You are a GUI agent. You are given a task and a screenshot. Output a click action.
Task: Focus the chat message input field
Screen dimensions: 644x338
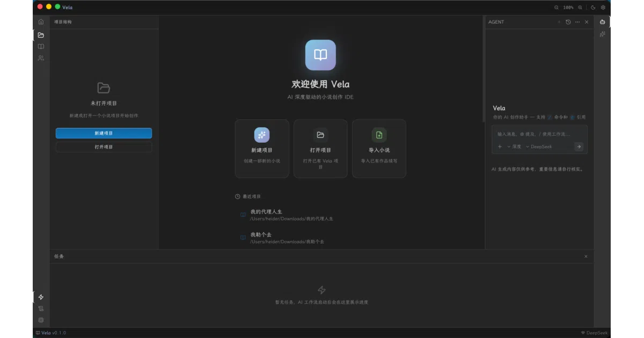539,134
